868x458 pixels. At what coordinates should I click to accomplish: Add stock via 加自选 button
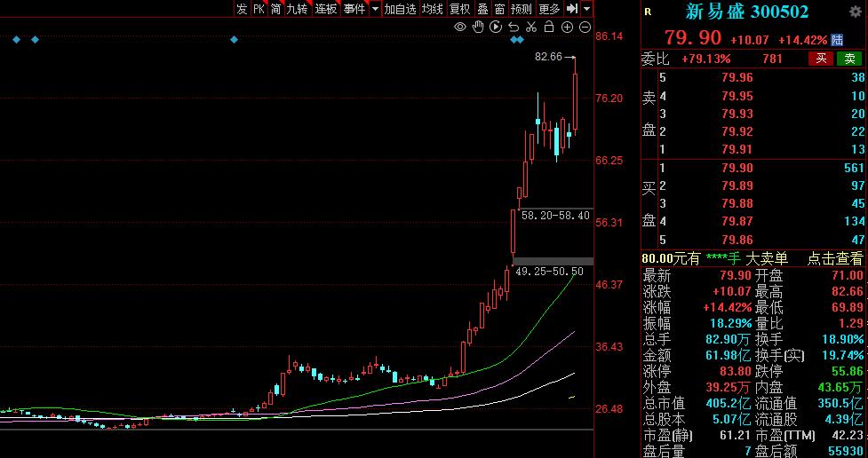(400, 8)
